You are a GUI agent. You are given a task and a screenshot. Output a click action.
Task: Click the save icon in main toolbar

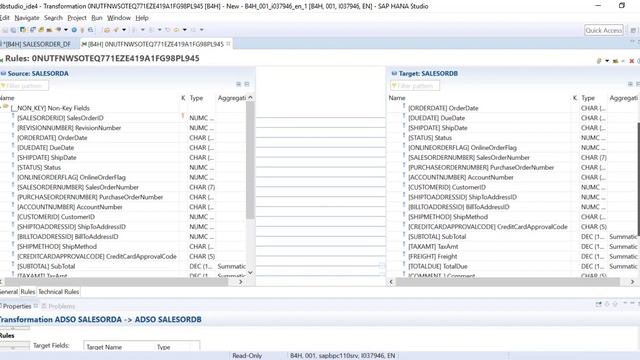pos(5,30)
